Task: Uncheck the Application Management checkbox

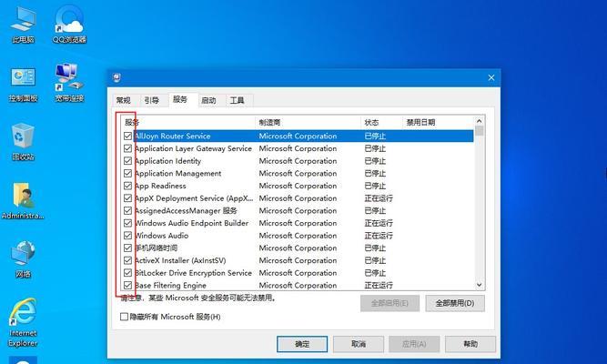Action: coord(127,173)
